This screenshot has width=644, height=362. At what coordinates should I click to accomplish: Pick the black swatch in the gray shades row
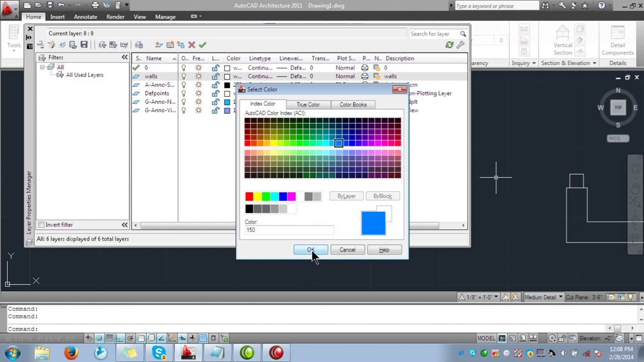tap(249, 209)
